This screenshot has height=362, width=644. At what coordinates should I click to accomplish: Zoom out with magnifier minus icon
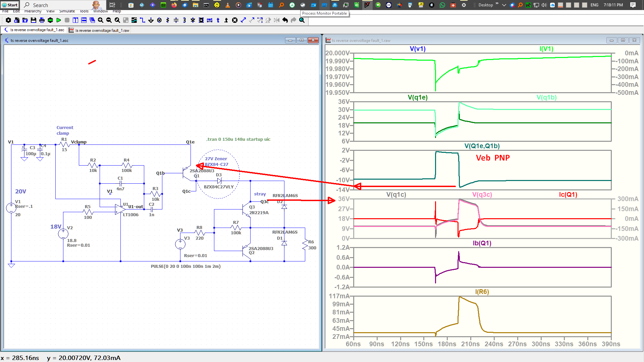(109, 20)
